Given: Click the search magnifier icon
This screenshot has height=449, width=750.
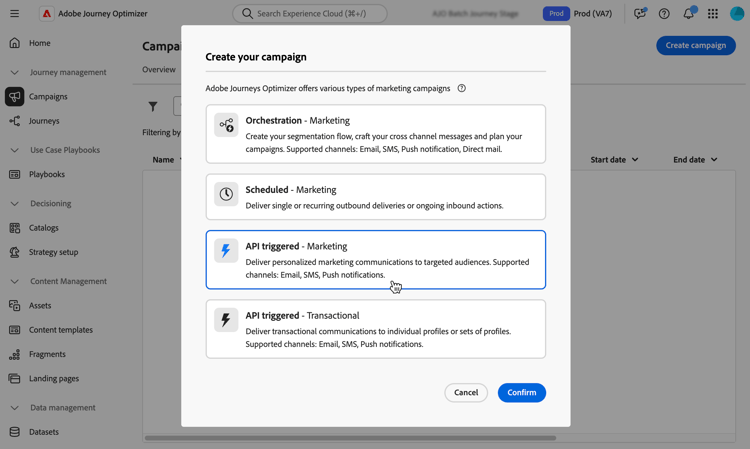Looking at the screenshot, I should tap(247, 13).
